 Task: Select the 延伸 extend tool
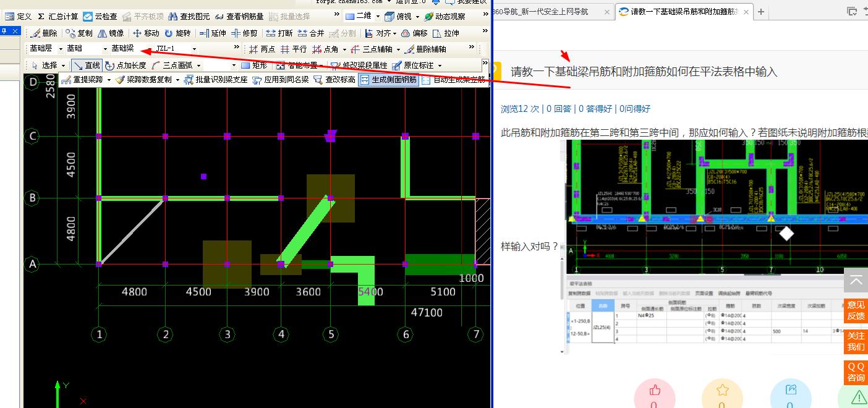click(x=213, y=33)
